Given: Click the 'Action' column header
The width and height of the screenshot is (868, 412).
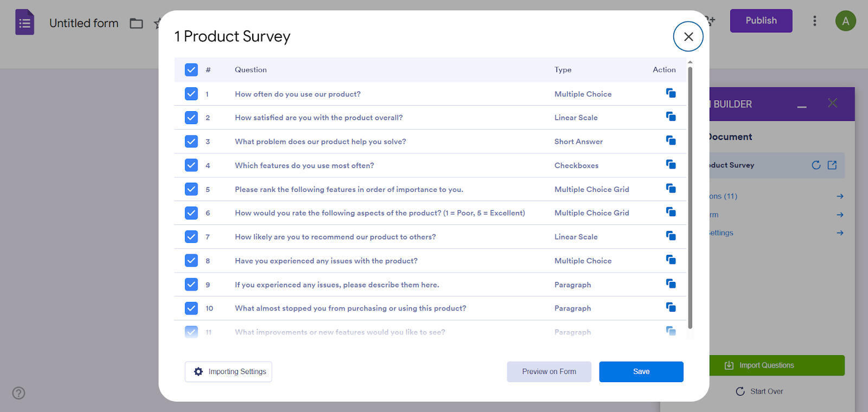Looking at the screenshot, I should 664,70.
